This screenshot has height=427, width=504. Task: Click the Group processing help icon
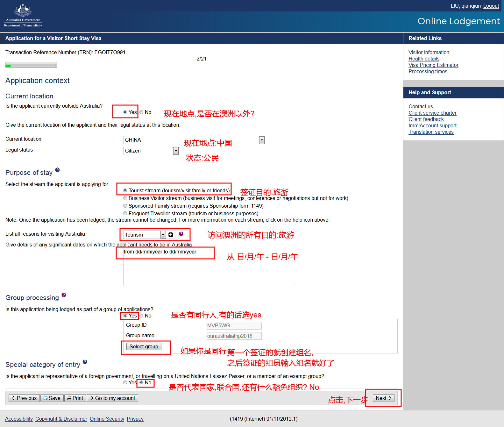coord(64,295)
